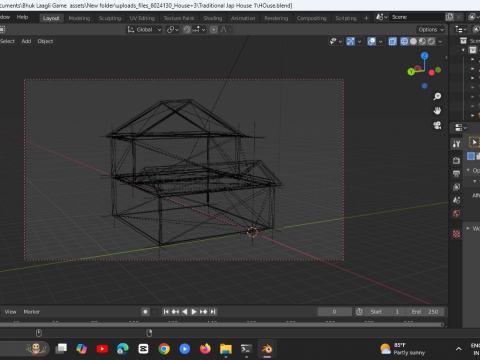Play the animation forward
Image resolution: width=480 pixels, height=360 pixels.
click(x=194, y=312)
